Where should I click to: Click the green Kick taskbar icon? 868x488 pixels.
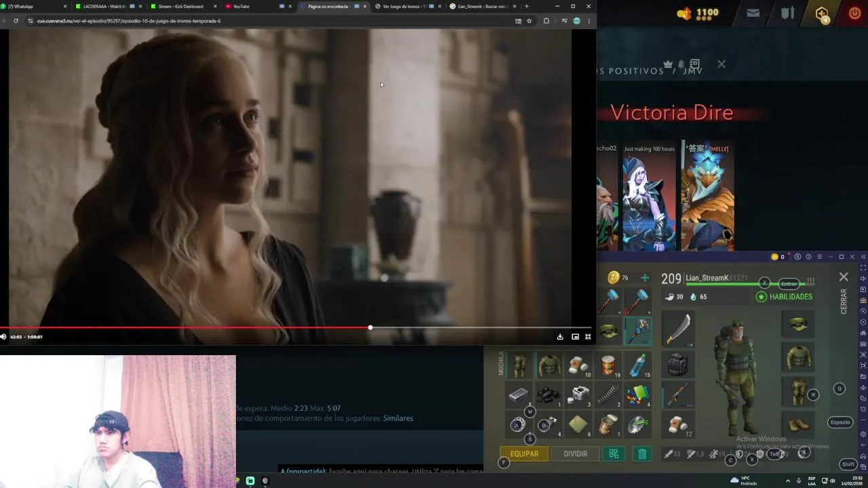(x=250, y=481)
